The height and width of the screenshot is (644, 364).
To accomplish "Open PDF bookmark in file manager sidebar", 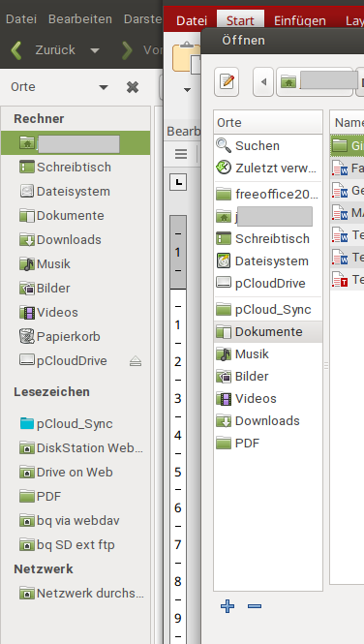I will [x=76, y=497].
